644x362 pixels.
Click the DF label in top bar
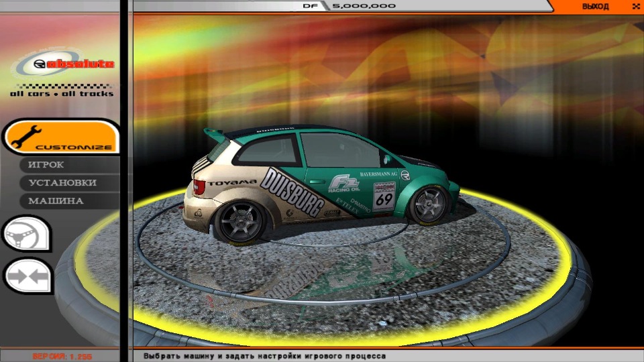pos(310,6)
